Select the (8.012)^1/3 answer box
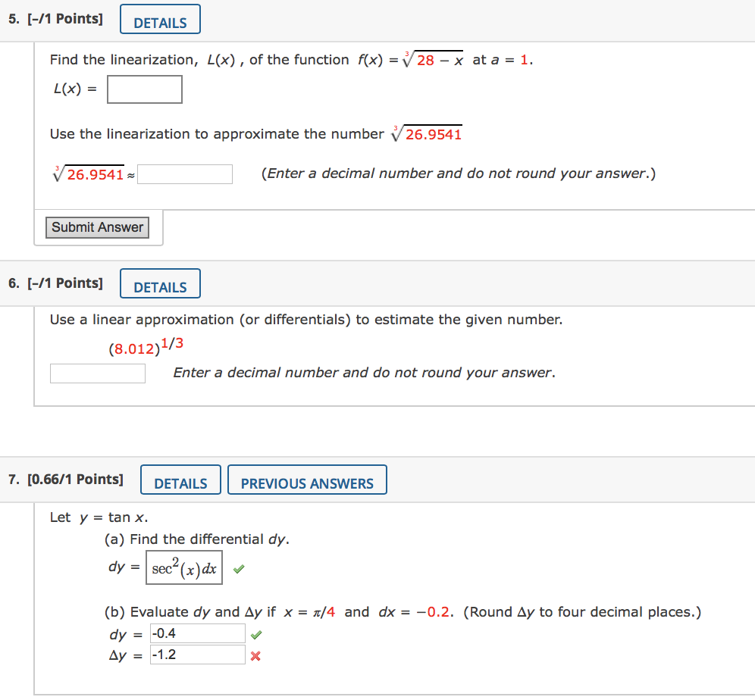This screenshot has width=755, height=700. (x=97, y=373)
